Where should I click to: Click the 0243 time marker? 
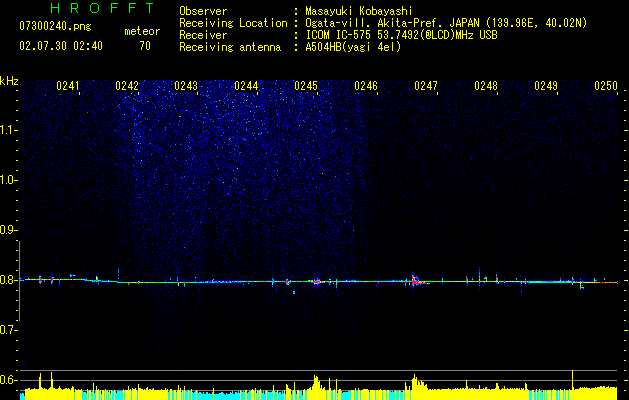(x=186, y=86)
